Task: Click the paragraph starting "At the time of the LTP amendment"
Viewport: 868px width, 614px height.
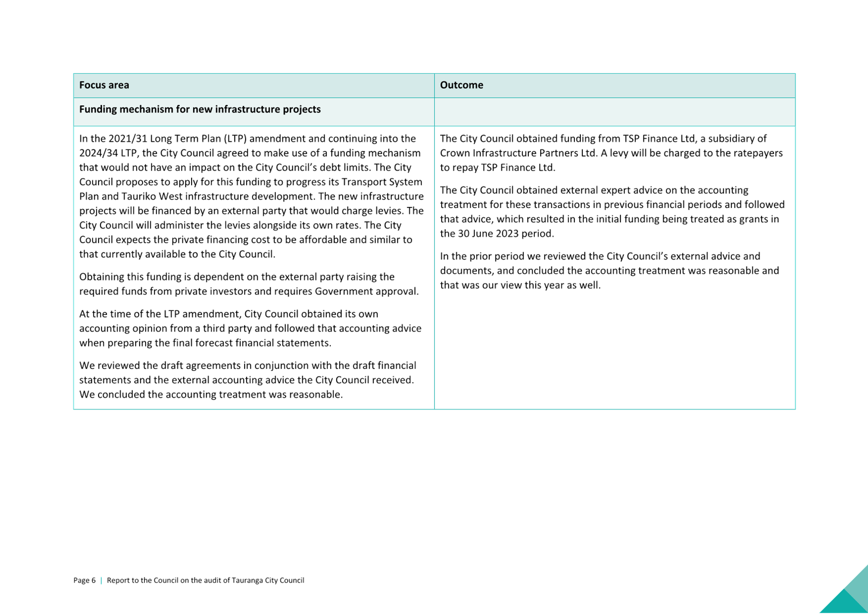Action: (250, 328)
